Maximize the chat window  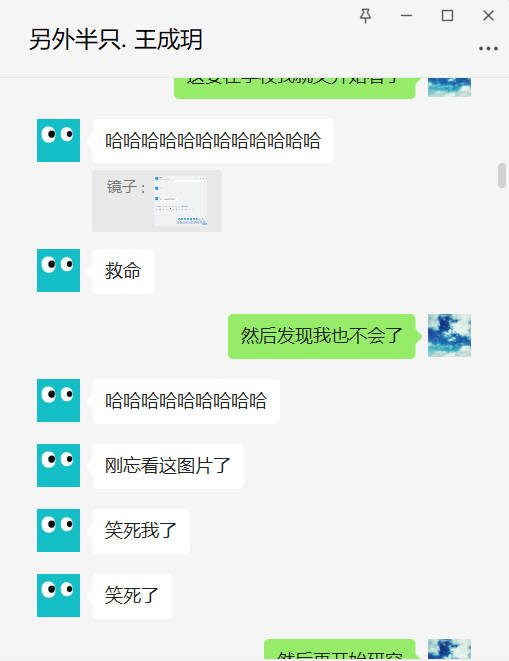pyautogui.click(x=447, y=16)
